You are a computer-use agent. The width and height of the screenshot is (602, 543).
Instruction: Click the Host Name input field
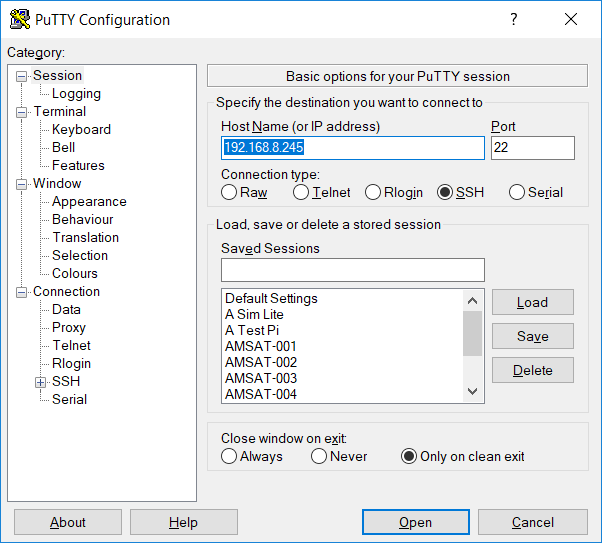353,148
